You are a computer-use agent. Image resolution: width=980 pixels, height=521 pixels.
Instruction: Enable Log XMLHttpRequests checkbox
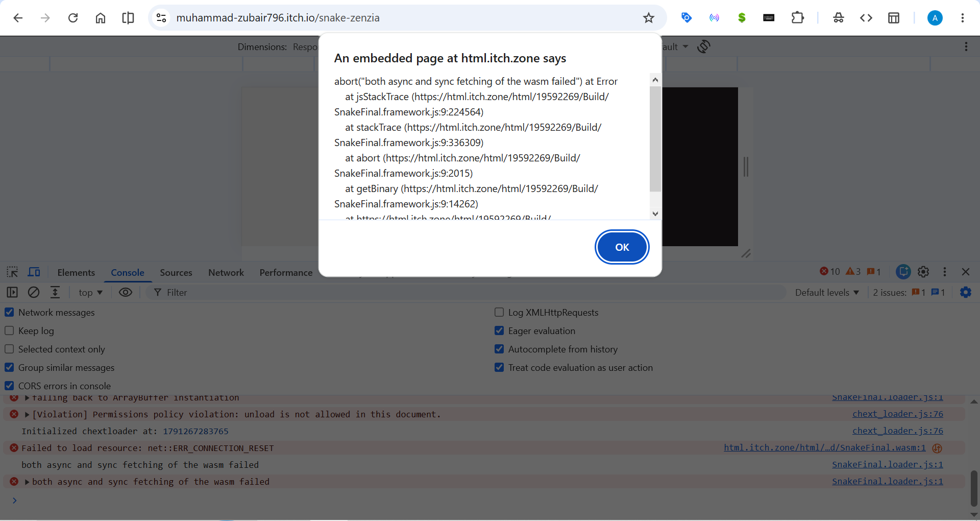[x=499, y=312]
